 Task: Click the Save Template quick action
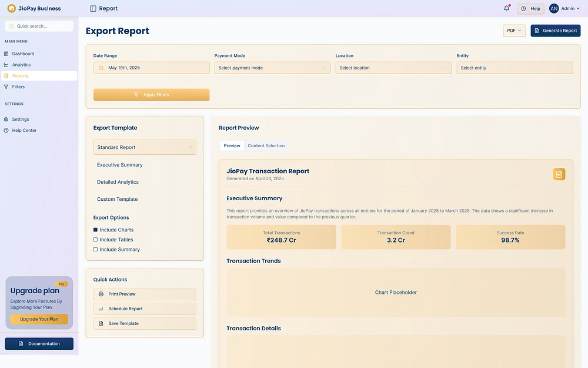click(x=145, y=323)
